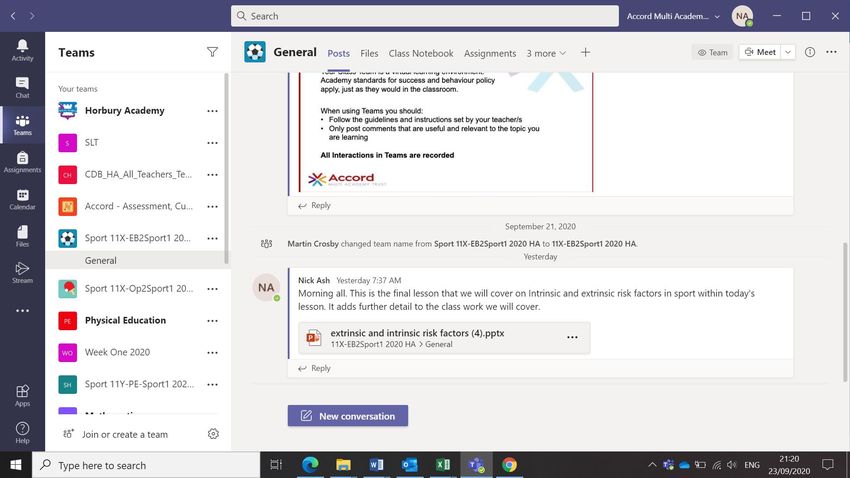Open more options for Horbury Academy team
Screen dimensions: 850x478
tap(212, 111)
